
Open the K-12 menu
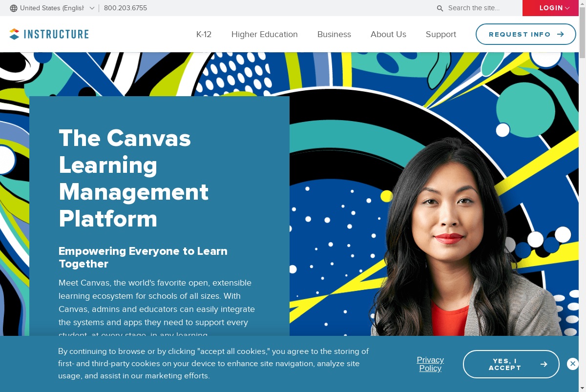tap(204, 34)
